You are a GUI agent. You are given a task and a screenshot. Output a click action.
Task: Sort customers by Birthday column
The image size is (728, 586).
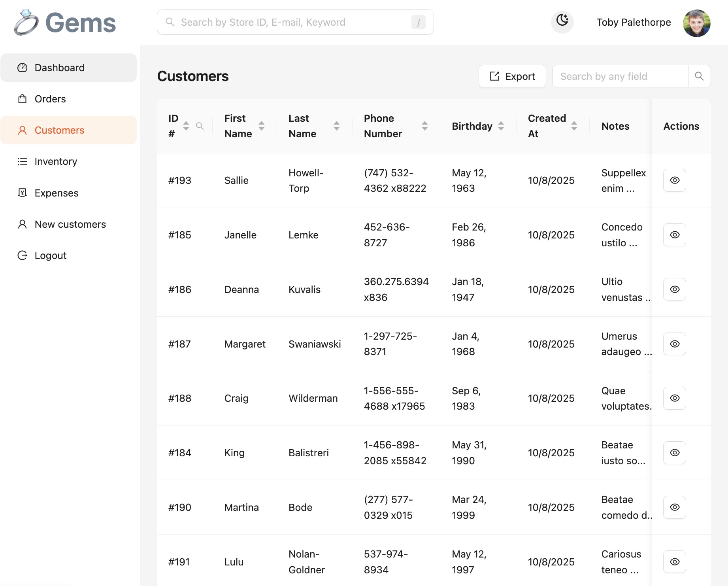[x=501, y=126]
